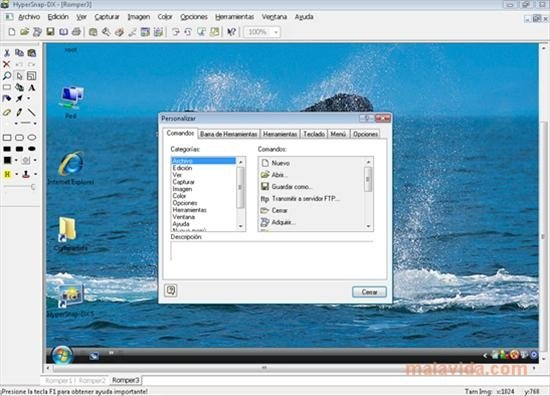The image size is (550, 396).
Task: Select the Adquirir... command in Comandos list
Action: click(x=278, y=222)
